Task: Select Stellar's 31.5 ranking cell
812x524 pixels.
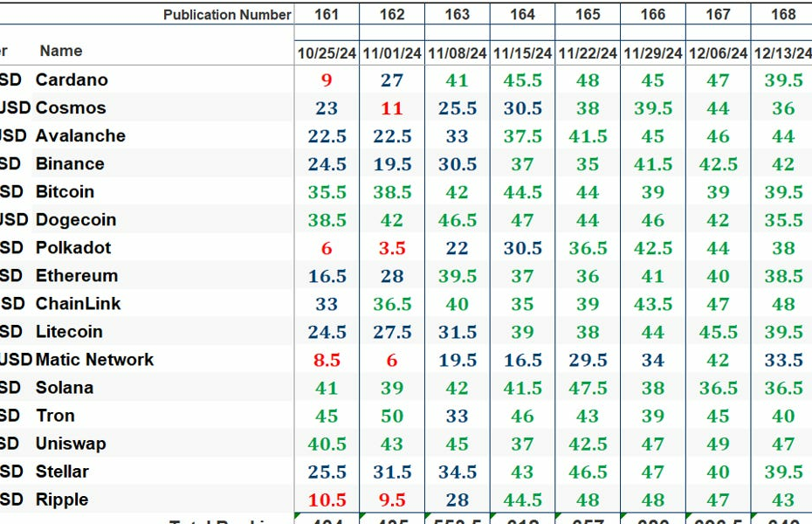Action: click(391, 471)
